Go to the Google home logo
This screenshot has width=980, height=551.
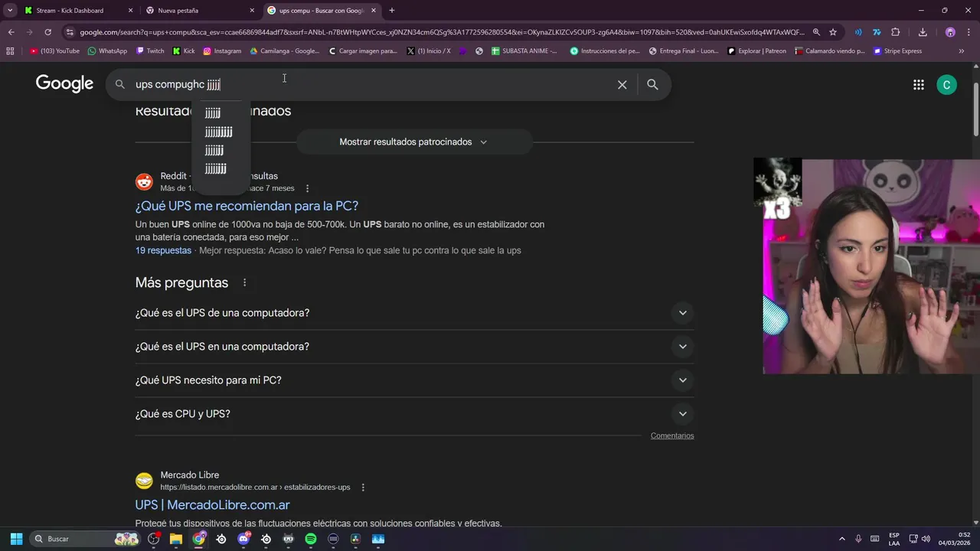pos(64,84)
